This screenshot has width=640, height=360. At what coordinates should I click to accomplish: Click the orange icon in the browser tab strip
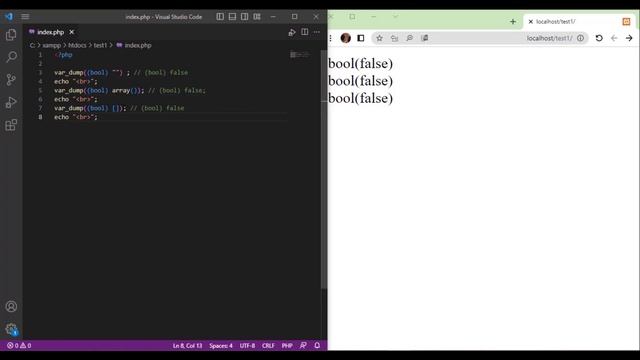[x=626, y=22]
